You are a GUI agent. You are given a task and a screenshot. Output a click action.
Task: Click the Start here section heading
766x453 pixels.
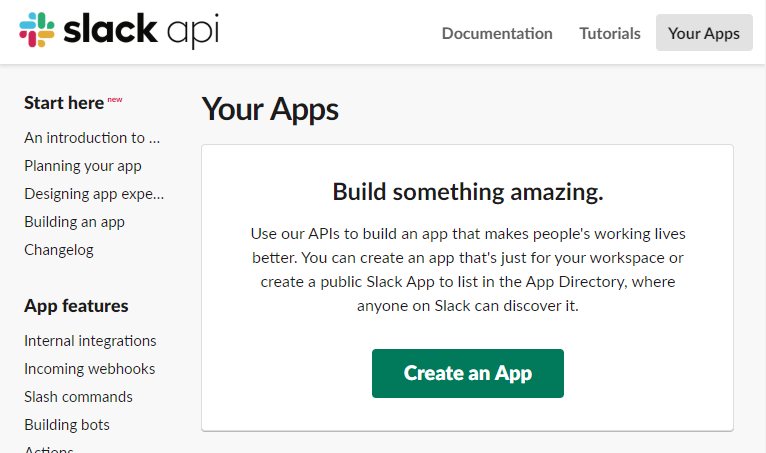pos(64,103)
